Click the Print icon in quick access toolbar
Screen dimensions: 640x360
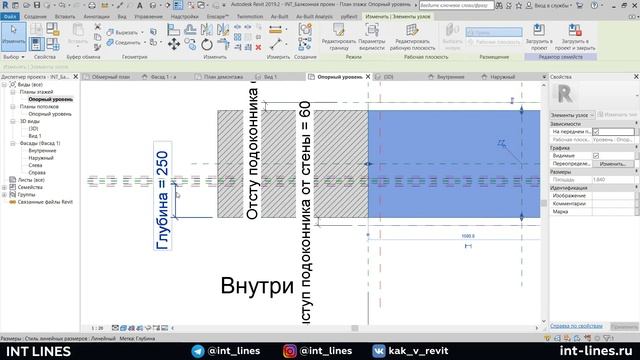tap(92, 5)
